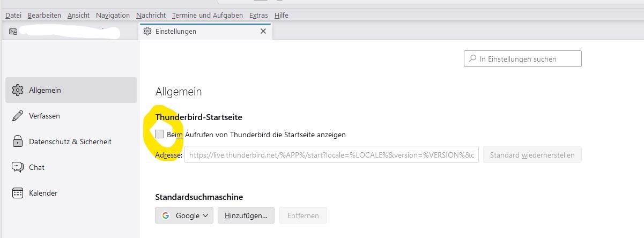Click the Verfassen pencil icon
The width and height of the screenshot is (644, 238).
tap(18, 116)
